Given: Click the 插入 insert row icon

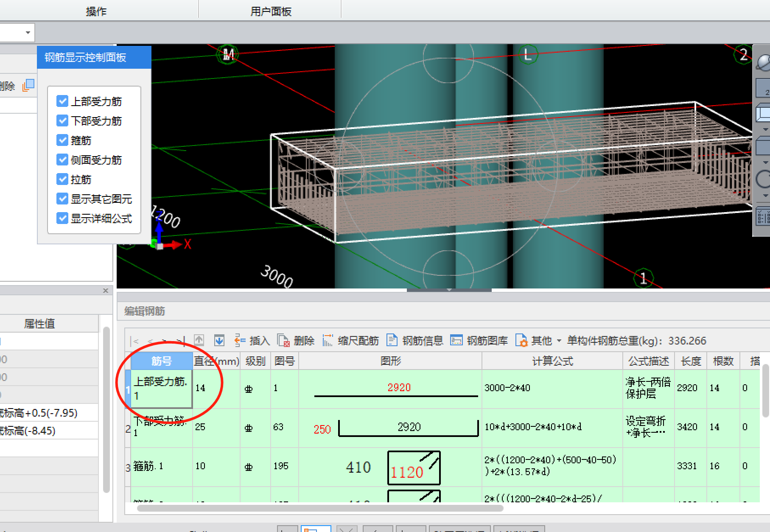Looking at the screenshot, I should (x=240, y=340).
